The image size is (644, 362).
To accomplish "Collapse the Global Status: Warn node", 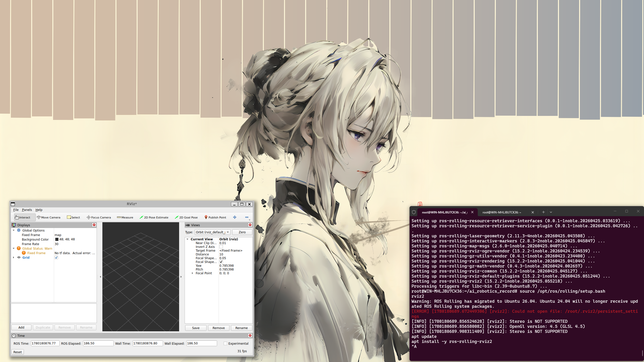I will (x=14, y=248).
